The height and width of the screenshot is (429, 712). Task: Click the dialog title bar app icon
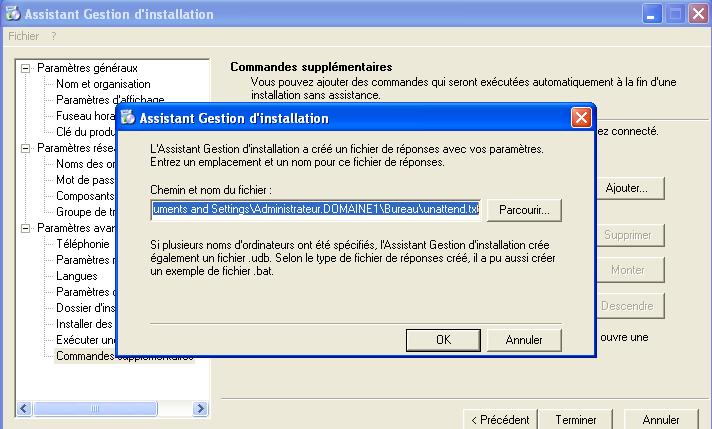tap(128, 117)
